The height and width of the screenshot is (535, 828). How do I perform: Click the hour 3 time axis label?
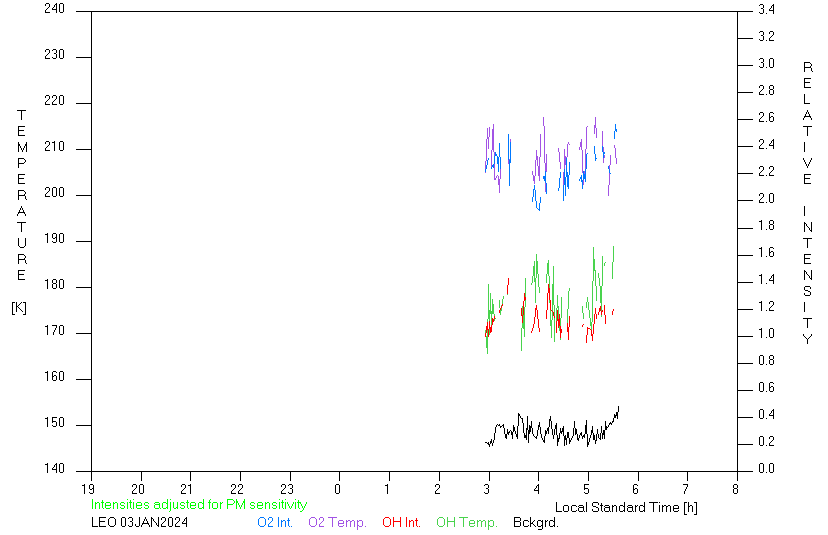487,489
